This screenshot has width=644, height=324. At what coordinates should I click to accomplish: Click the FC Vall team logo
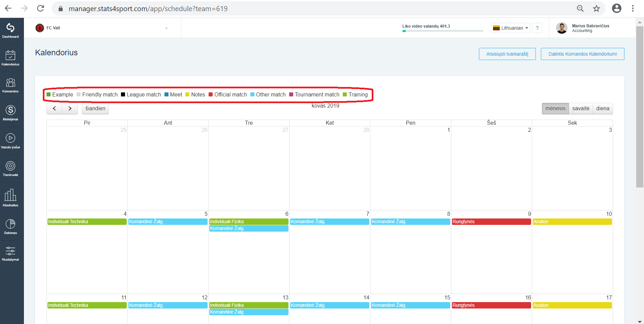point(40,28)
